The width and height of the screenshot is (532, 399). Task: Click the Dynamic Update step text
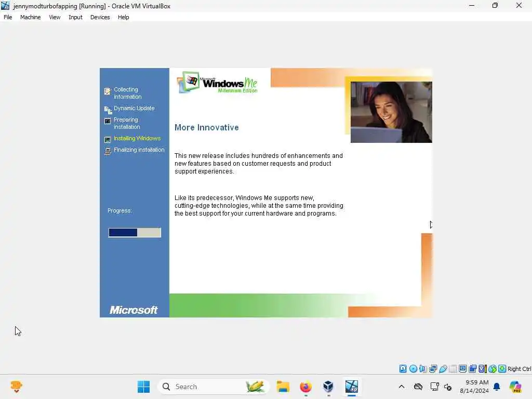click(x=134, y=108)
